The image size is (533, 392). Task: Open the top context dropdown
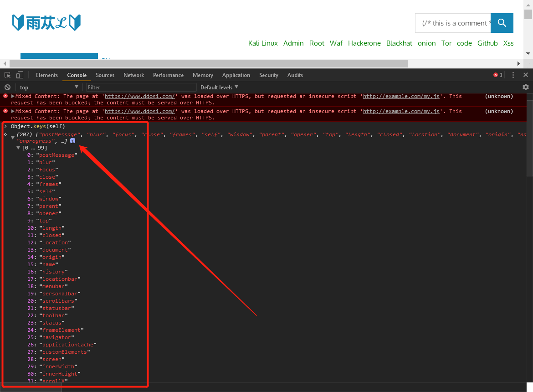(49, 88)
